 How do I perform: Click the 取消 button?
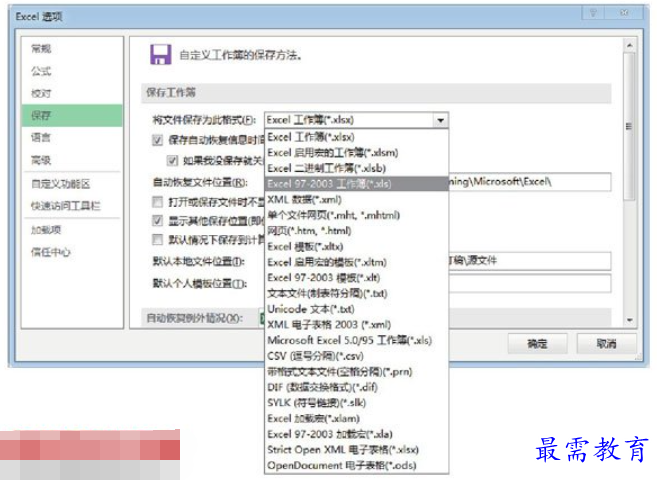[606, 344]
